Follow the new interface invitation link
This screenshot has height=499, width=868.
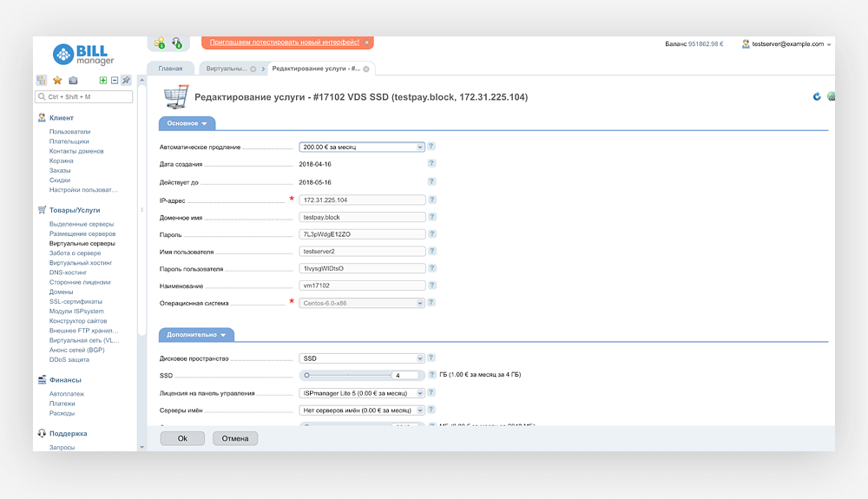(x=285, y=43)
